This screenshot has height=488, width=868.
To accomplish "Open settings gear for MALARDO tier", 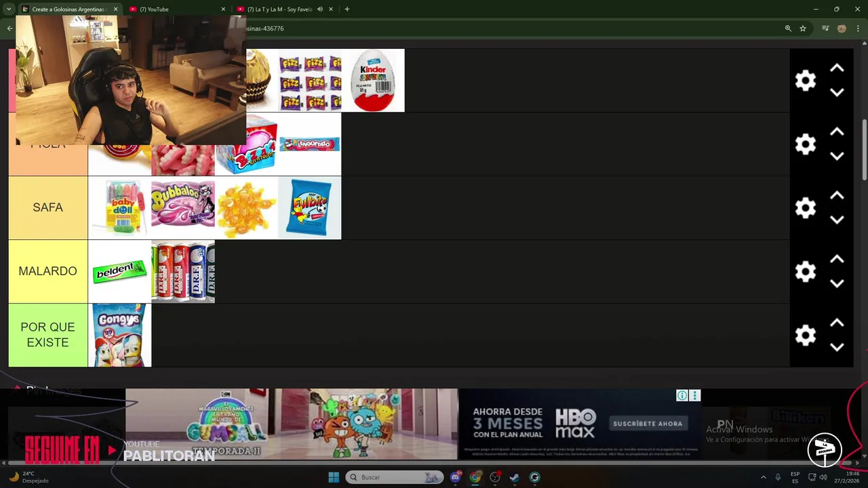I will pos(805,272).
